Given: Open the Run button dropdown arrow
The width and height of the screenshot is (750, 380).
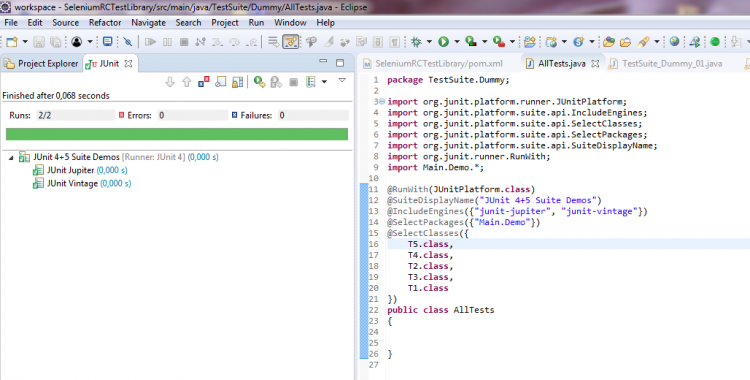Looking at the screenshot, I should (x=457, y=42).
